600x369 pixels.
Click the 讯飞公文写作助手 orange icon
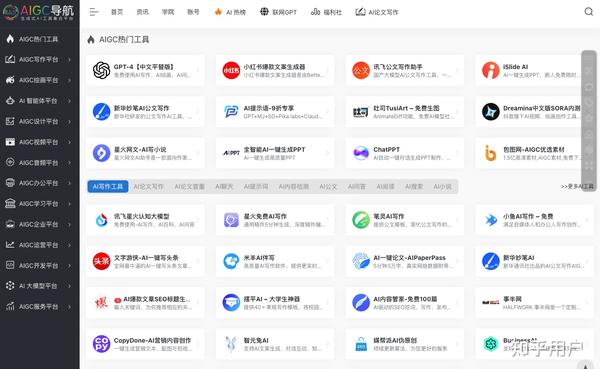tap(361, 70)
